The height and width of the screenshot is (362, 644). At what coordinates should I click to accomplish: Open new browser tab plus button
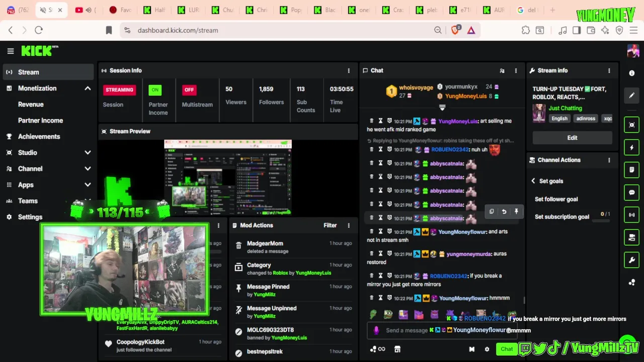[x=552, y=10]
